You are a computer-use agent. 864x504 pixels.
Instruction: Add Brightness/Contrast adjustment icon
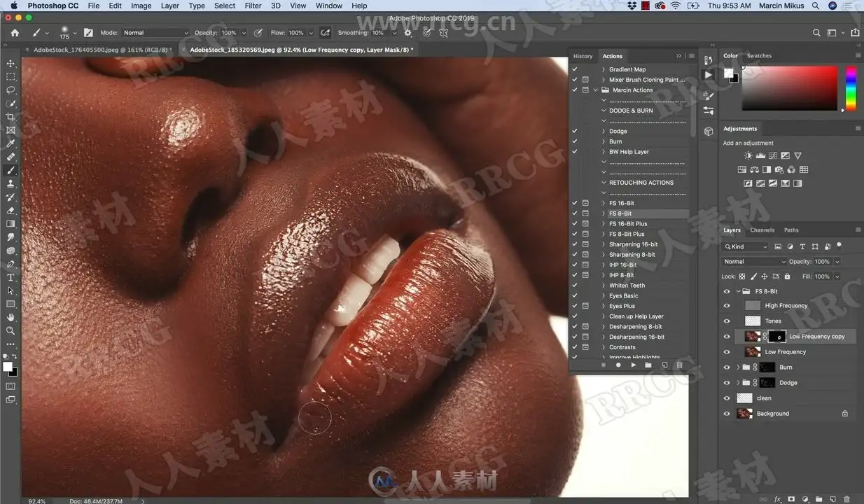click(748, 155)
